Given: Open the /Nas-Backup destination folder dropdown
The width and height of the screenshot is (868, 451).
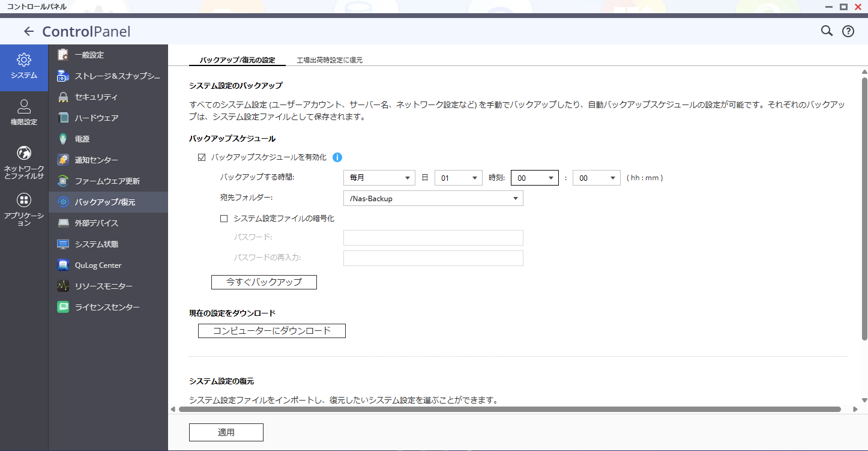Looking at the screenshot, I should tap(433, 199).
